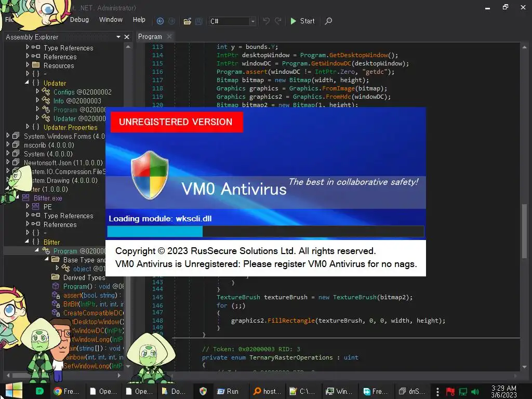The image size is (532, 399).
Task: Open the Windows Start button
Action: pos(14,391)
